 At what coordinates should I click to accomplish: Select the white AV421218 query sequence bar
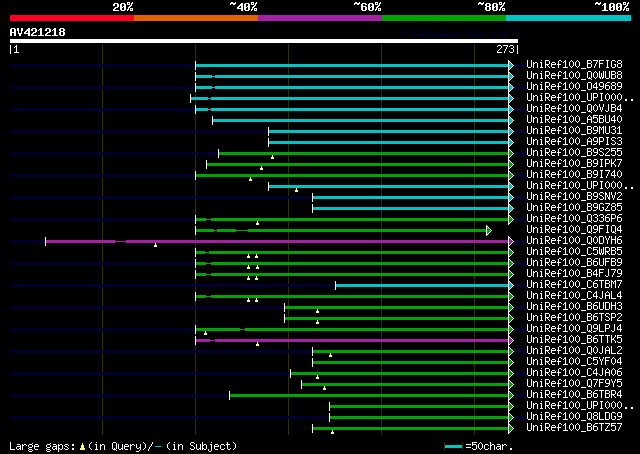click(264, 41)
